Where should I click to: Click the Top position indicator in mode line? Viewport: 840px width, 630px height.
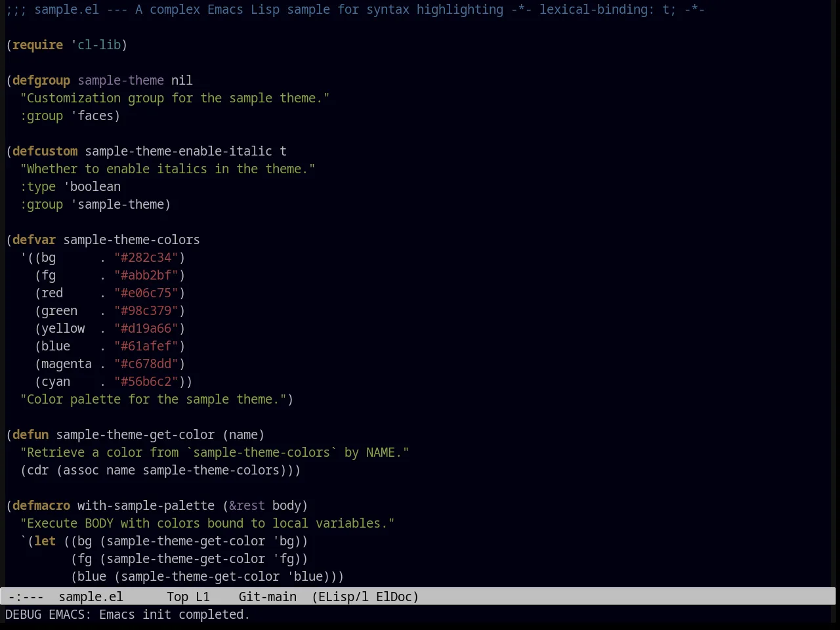[x=177, y=597]
